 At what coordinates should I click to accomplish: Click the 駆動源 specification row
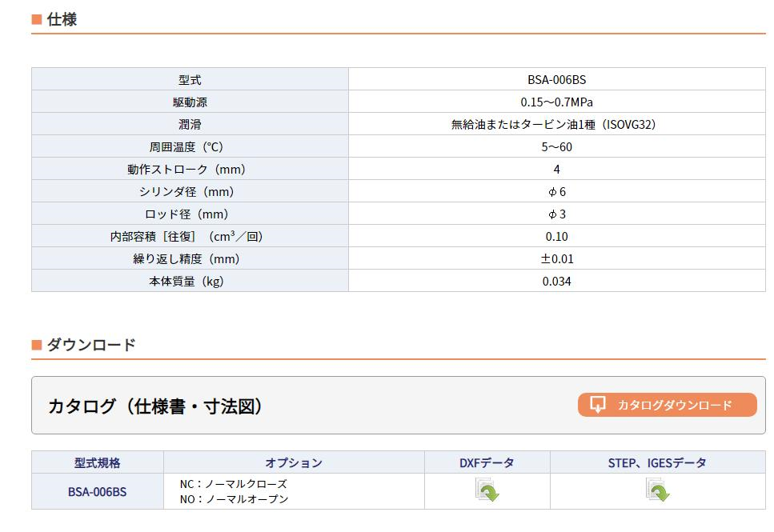pos(189,102)
